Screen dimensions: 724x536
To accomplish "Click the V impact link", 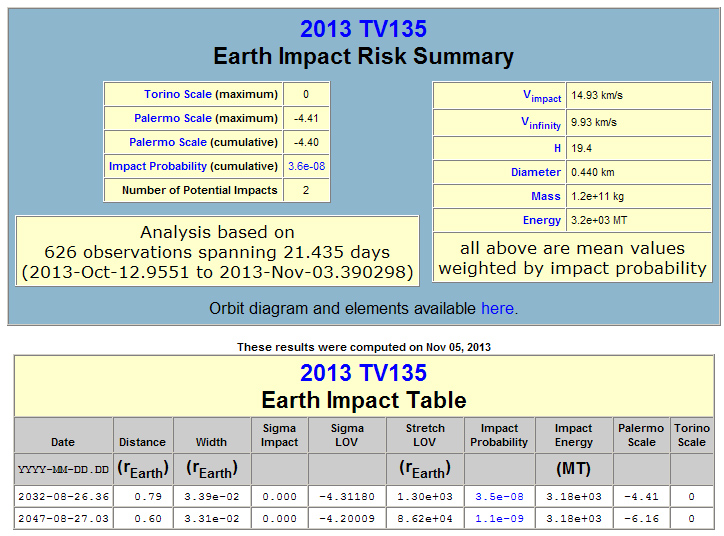I will coord(542,96).
